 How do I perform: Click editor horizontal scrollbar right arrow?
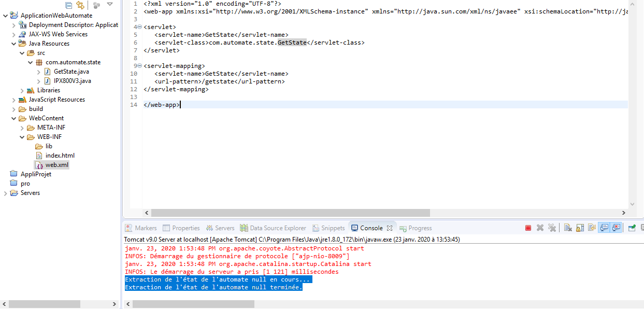pyautogui.click(x=623, y=213)
